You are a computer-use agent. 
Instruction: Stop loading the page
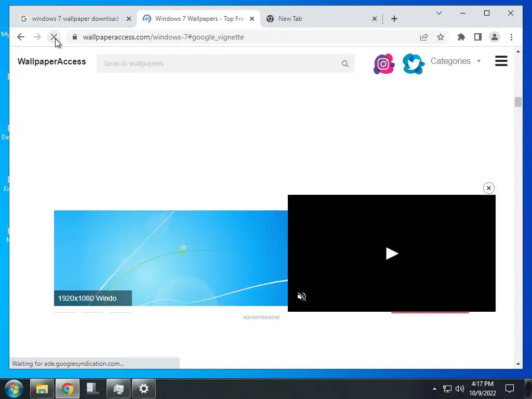54,37
